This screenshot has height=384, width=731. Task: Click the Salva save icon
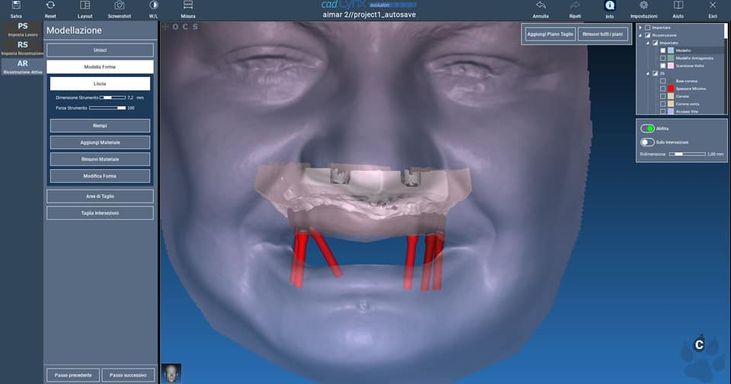click(16, 6)
